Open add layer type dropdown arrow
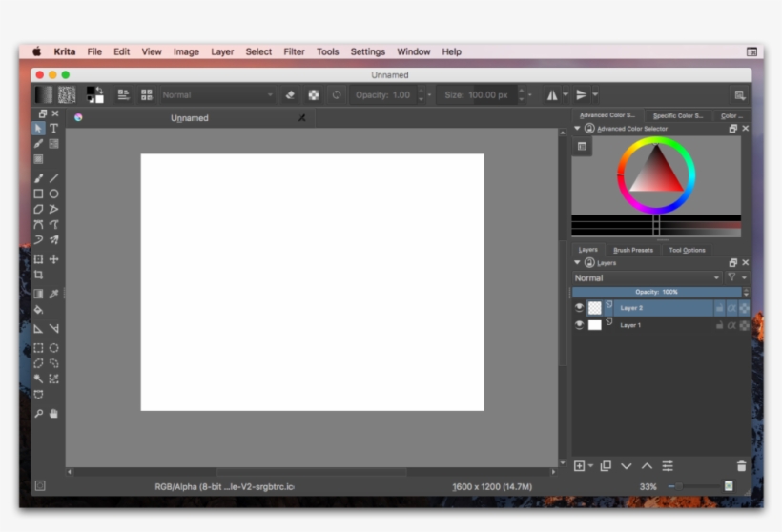782x532 pixels. [x=590, y=466]
